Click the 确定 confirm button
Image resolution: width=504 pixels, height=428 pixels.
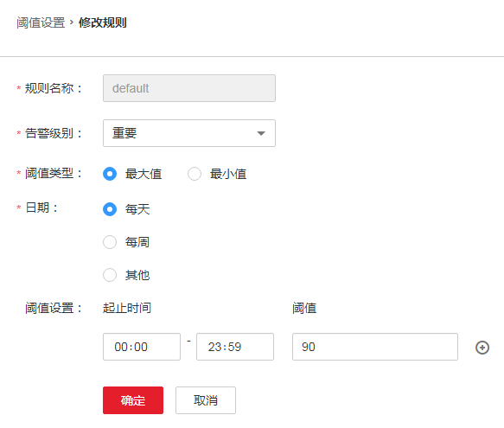[x=133, y=400]
